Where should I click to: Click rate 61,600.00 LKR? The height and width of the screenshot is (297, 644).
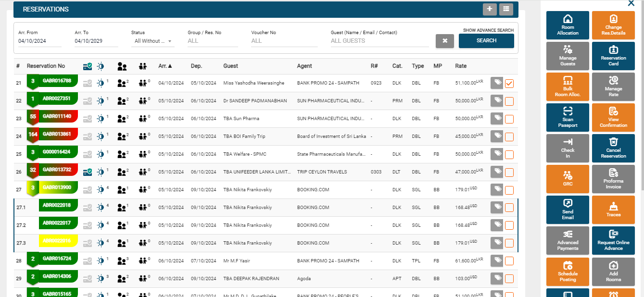[469, 260]
